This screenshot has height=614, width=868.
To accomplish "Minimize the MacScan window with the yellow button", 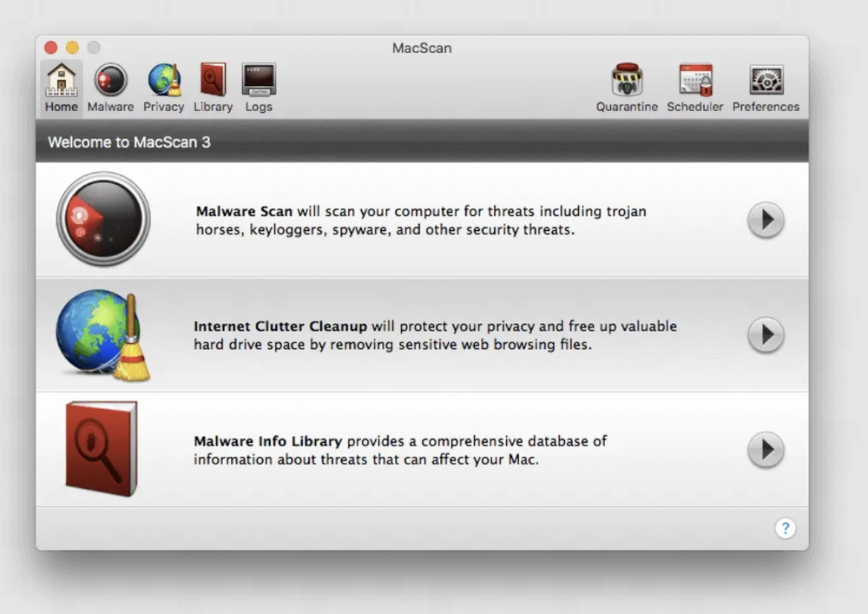I will pos(73,48).
